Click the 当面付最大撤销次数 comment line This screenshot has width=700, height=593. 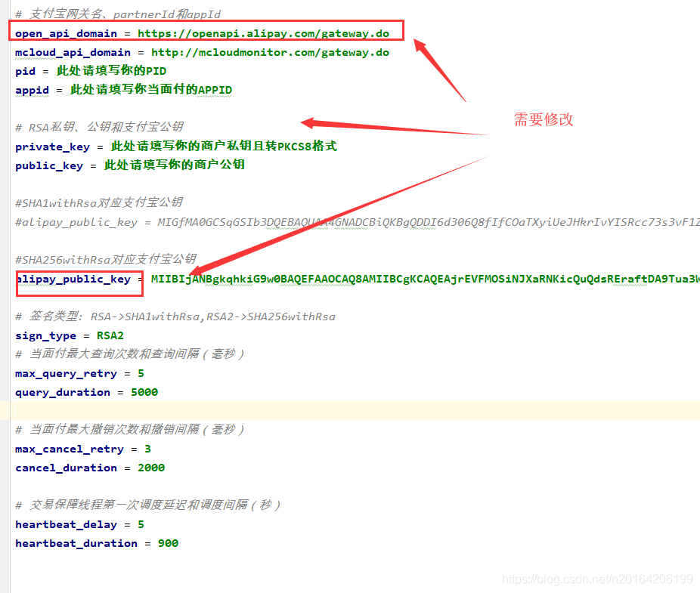129,430
